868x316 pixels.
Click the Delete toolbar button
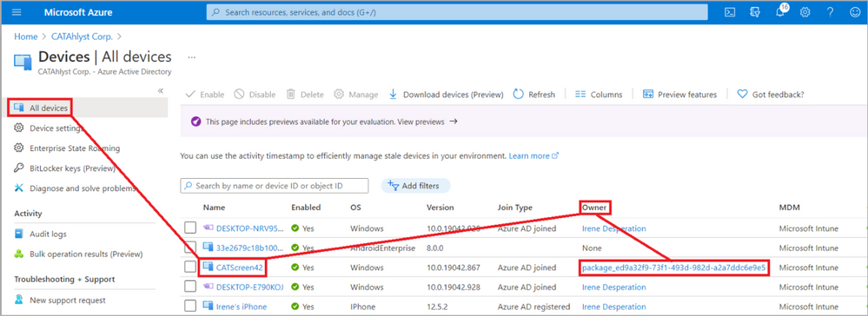click(305, 95)
